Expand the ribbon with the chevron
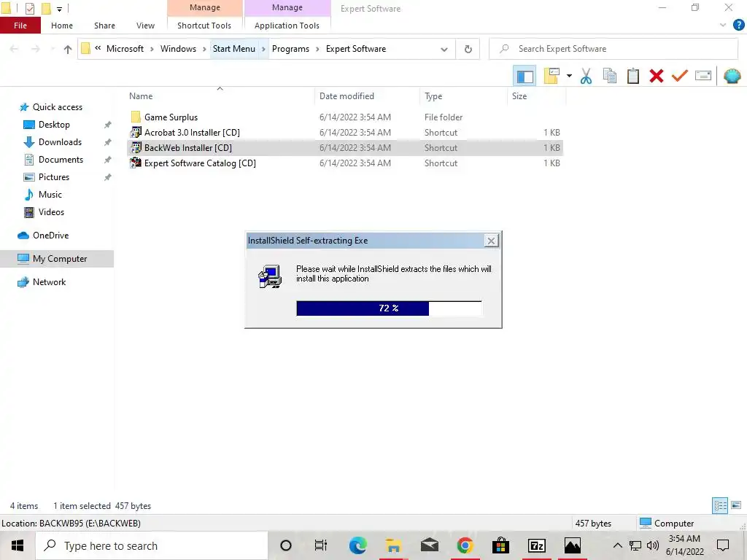This screenshot has height=560, width=747. tap(723, 26)
